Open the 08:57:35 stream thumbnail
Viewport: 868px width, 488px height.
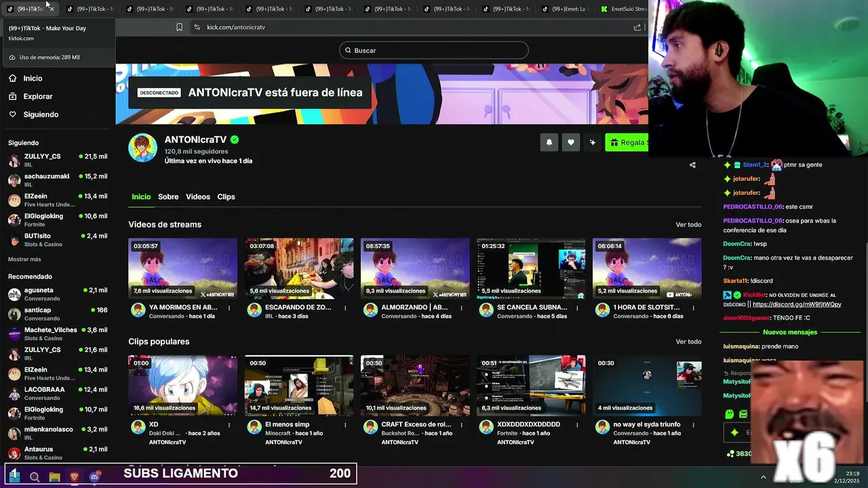415,268
